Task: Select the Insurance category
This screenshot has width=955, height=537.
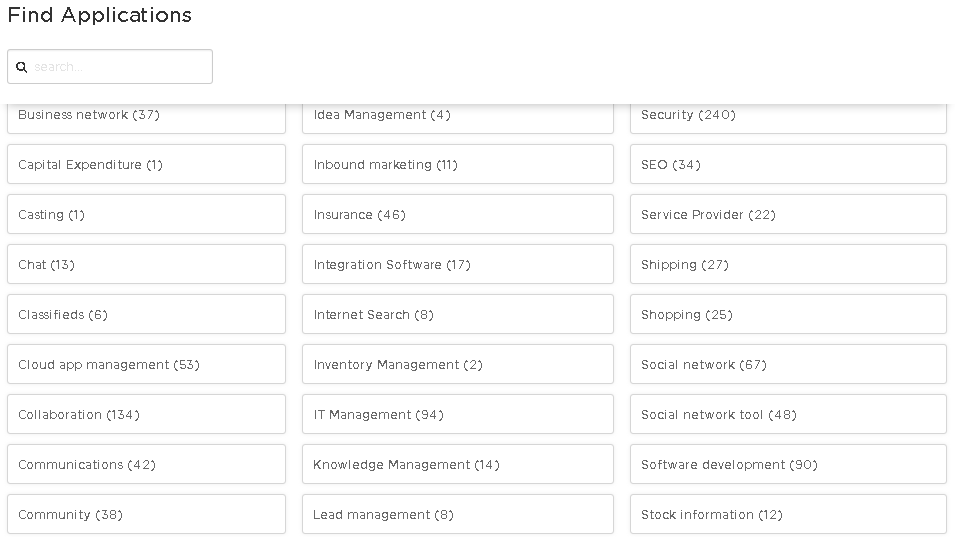Action: tap(457, 215)
